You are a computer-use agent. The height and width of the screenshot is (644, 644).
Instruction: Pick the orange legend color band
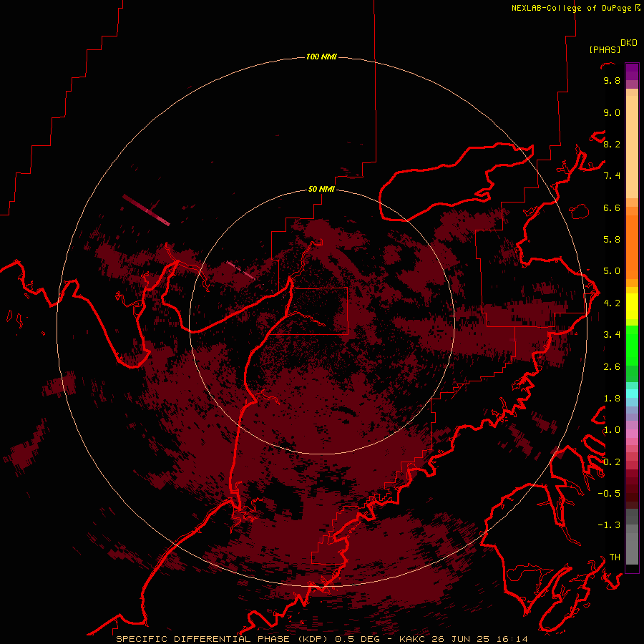(x=632, y=247)
